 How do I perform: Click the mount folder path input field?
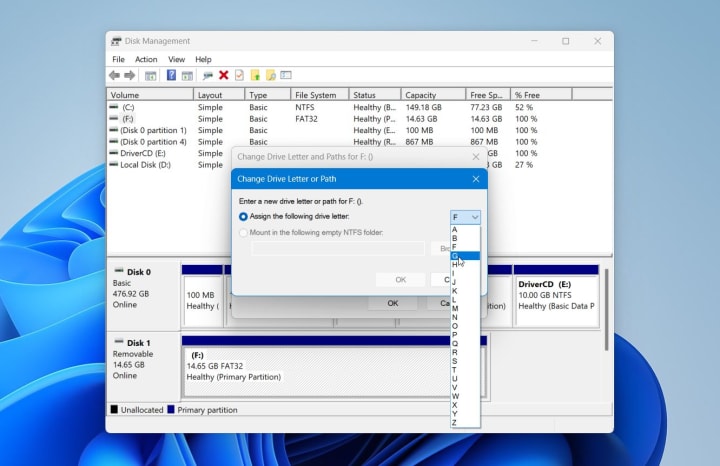338,248
